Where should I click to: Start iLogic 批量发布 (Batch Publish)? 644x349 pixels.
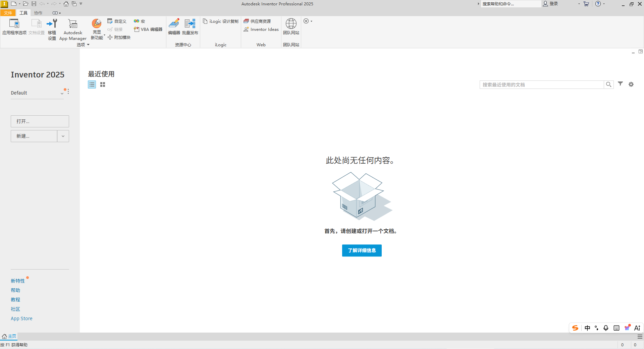pyautogui.click(x=190, y=28)
